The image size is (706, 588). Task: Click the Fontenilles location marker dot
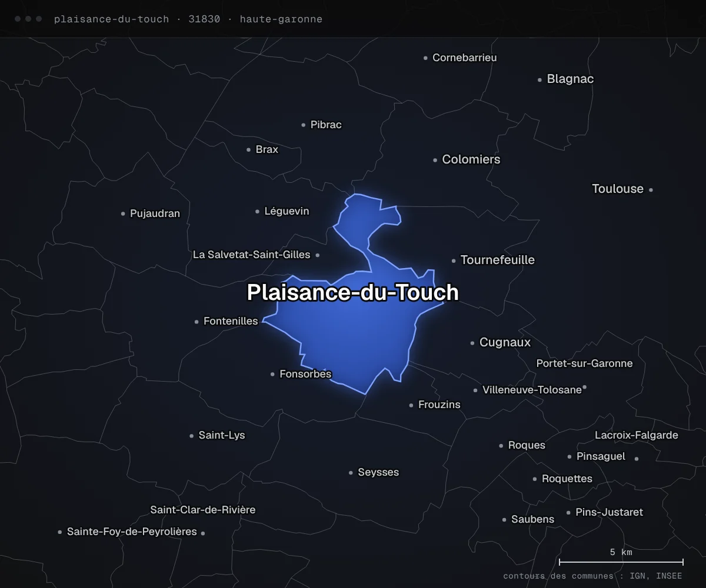197,322
